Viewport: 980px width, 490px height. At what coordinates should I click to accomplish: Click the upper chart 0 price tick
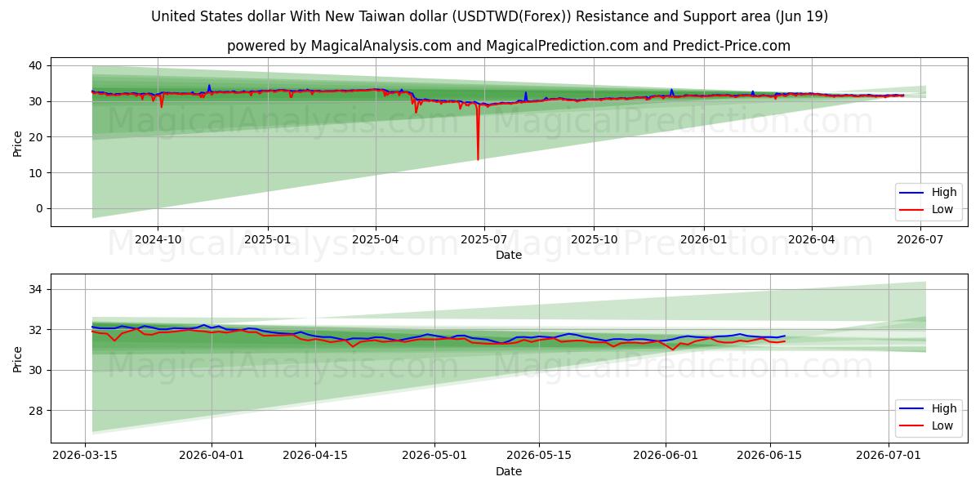[41, 208]
